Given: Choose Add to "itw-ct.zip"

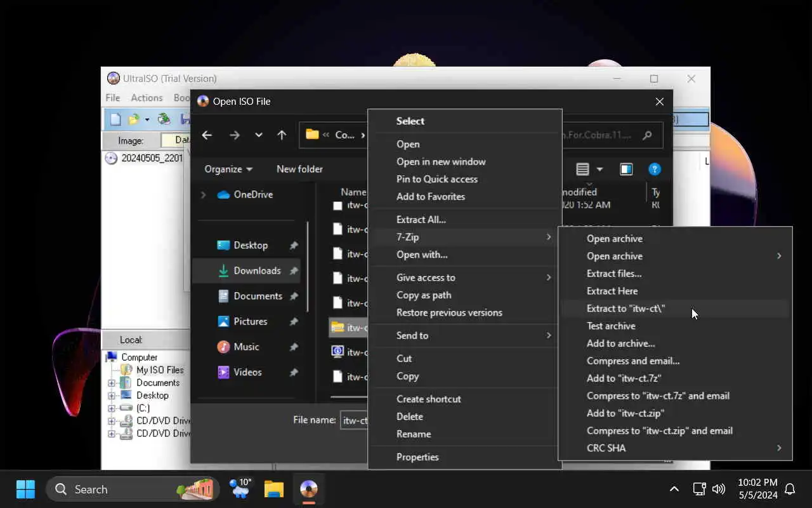Looking at the screenshot, I should 675,413.
